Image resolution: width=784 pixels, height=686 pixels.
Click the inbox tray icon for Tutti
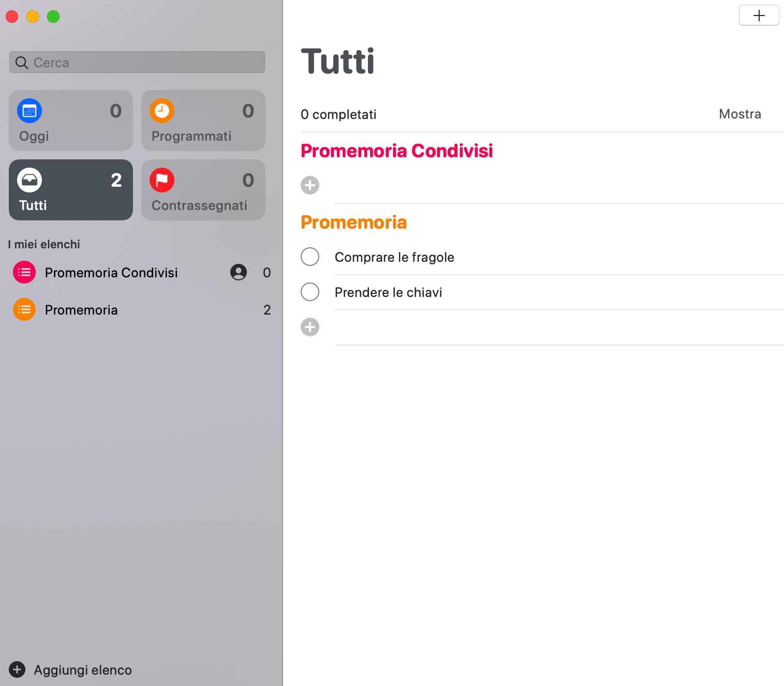click(29, 180)
